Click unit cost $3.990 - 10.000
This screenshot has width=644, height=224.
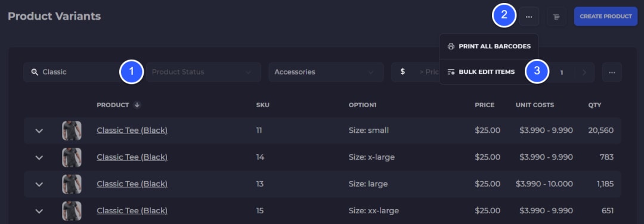[x=544, y=184]
